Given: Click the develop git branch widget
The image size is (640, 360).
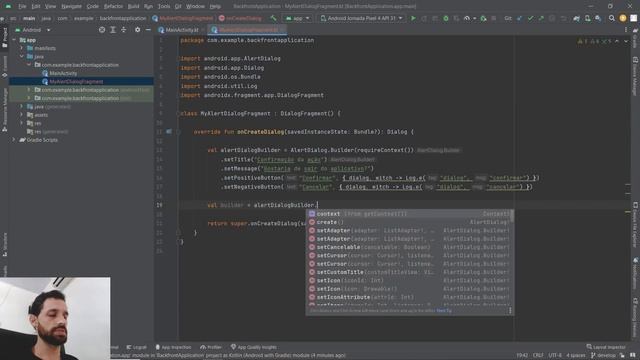Looking at the screenshot, I should click(x=603, y=356).
